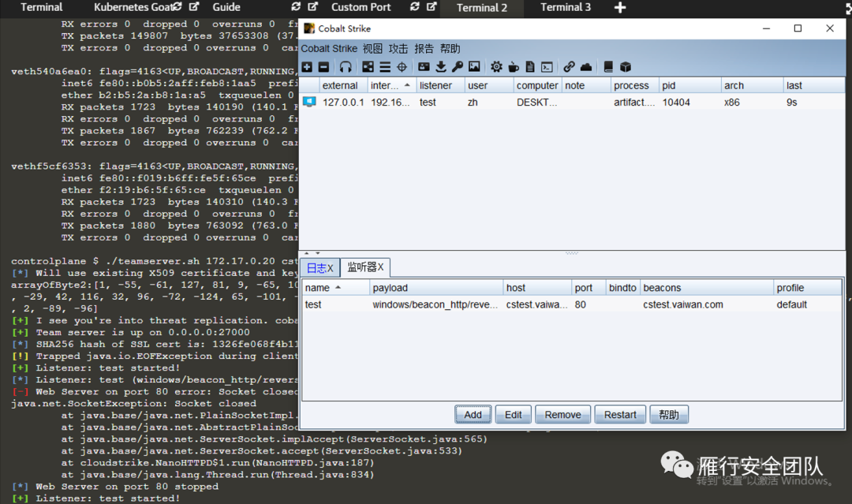Screen dimensions: 852x504
Task: Open the 攻击 menu
Action: (x=398, y=48)
